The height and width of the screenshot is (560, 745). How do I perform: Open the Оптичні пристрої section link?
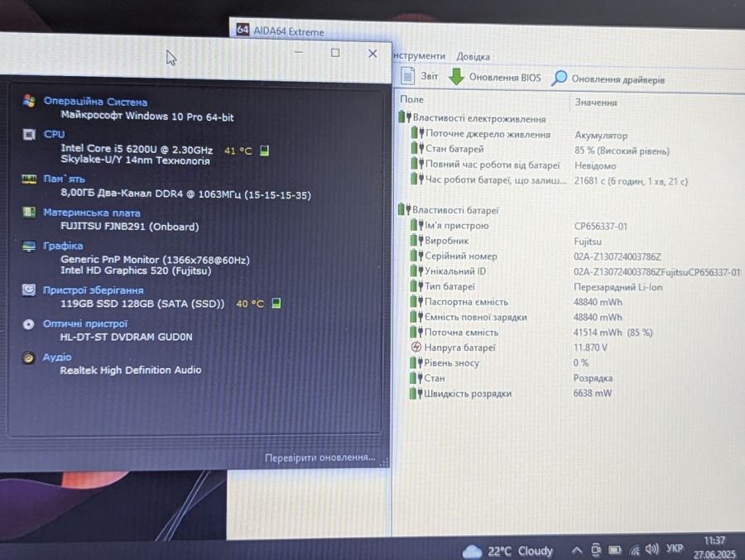[85, 323]
